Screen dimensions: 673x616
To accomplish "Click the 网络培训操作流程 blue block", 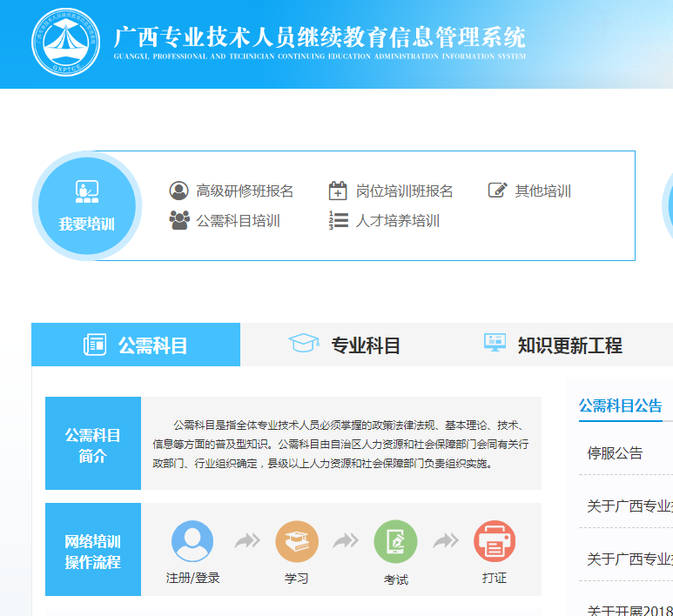I will coord(93,550).
